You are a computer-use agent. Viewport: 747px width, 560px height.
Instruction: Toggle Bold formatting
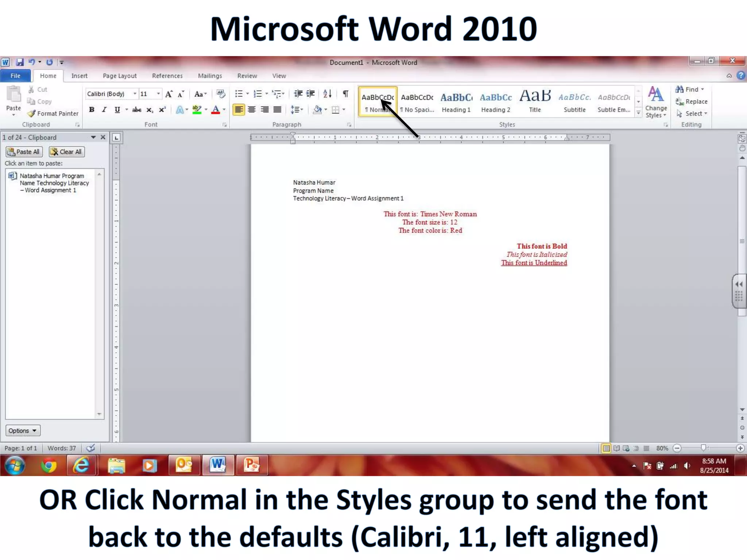(x=92, y=110)
